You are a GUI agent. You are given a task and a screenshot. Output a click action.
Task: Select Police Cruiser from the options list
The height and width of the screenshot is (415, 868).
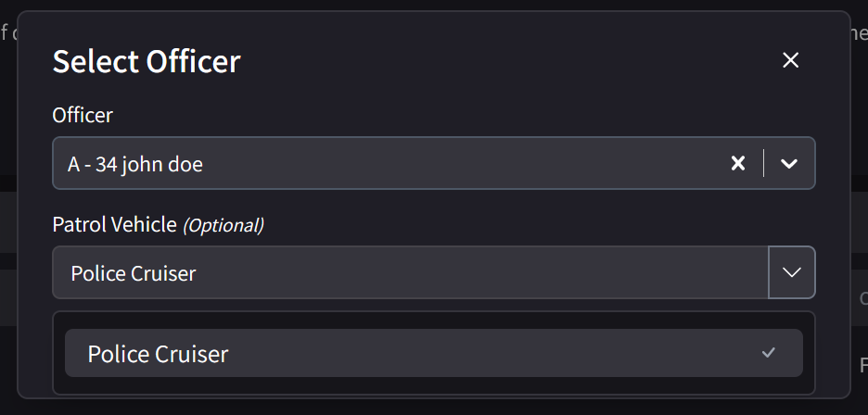click(158, 354)
